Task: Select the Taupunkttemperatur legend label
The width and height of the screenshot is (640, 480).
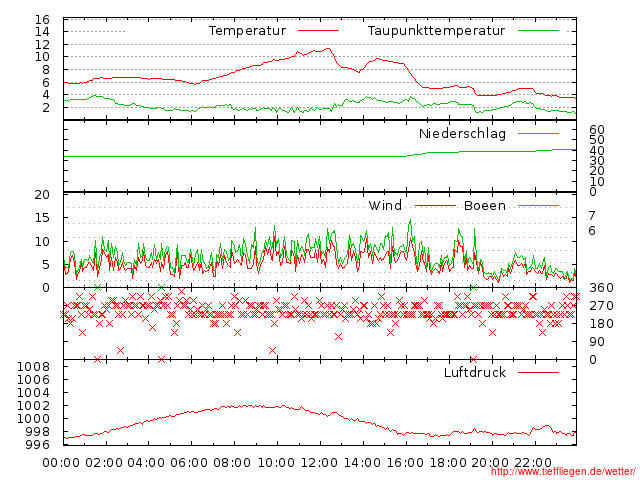Action: pos(436,31)
